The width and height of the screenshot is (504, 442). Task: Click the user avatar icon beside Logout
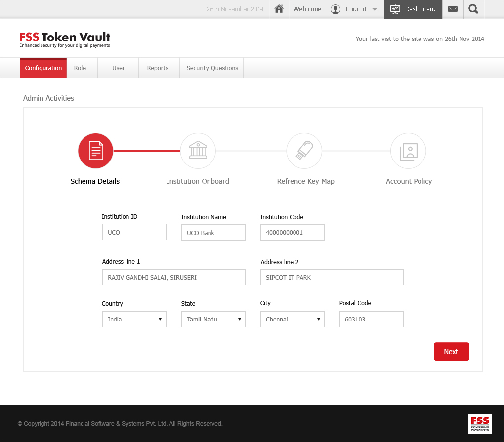coord(336,9)
